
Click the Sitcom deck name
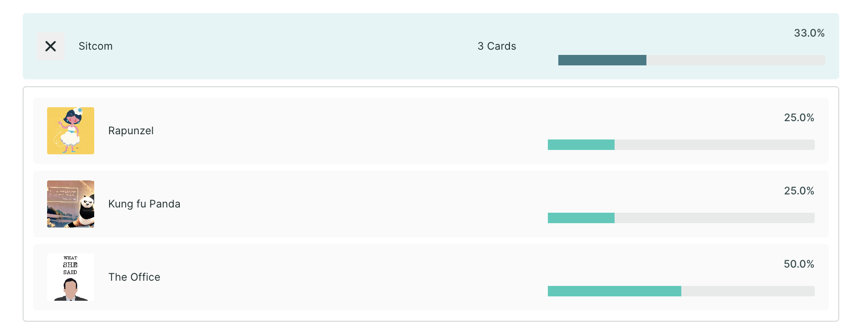[x=96, y=46]
